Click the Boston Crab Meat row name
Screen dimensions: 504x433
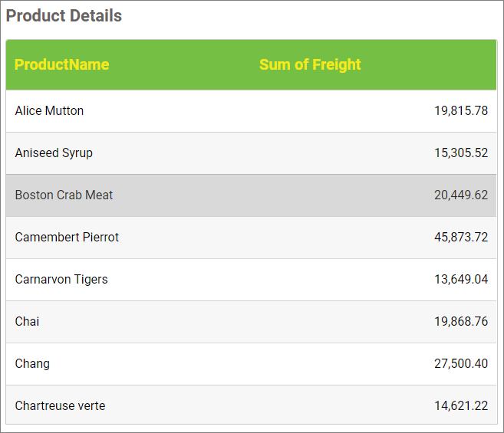coord(64,195)
